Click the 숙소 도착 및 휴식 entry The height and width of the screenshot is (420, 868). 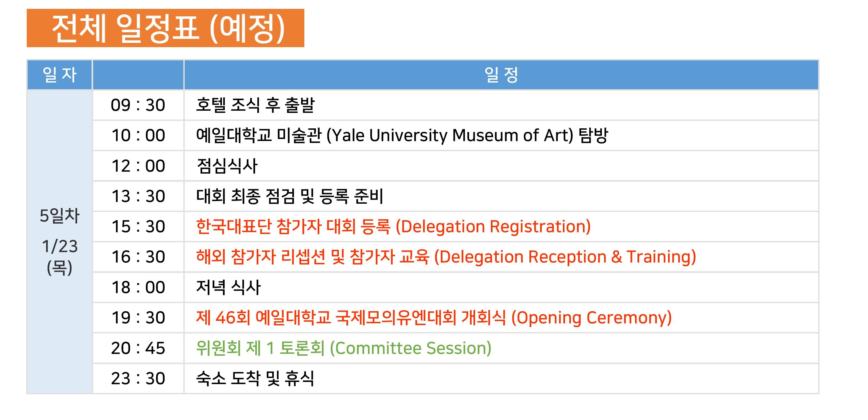click(x=255, y=378)
